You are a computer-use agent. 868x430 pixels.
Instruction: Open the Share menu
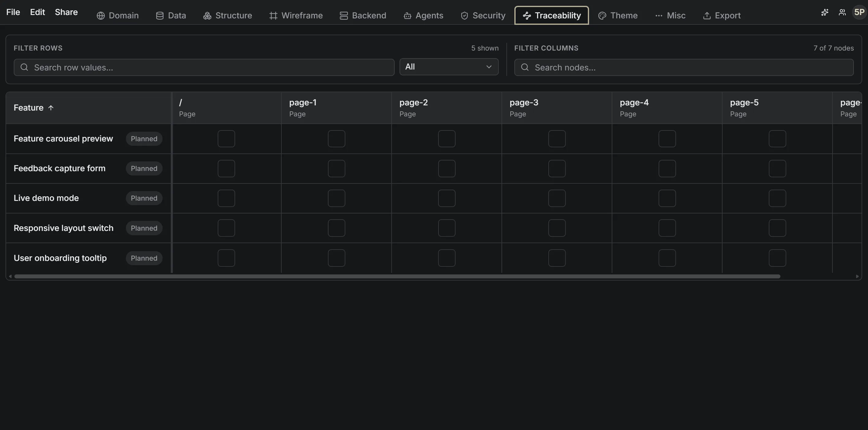coord(66,12)
